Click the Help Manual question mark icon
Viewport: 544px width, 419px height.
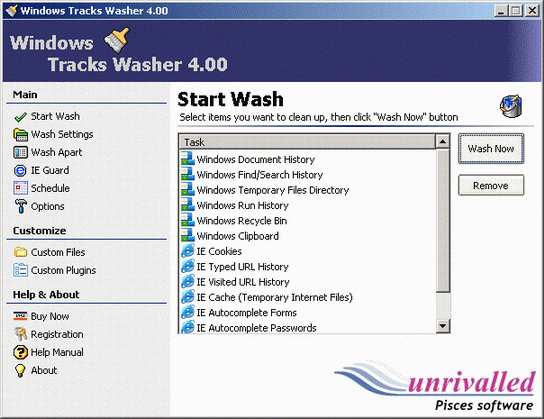click(x=20, y=352)
